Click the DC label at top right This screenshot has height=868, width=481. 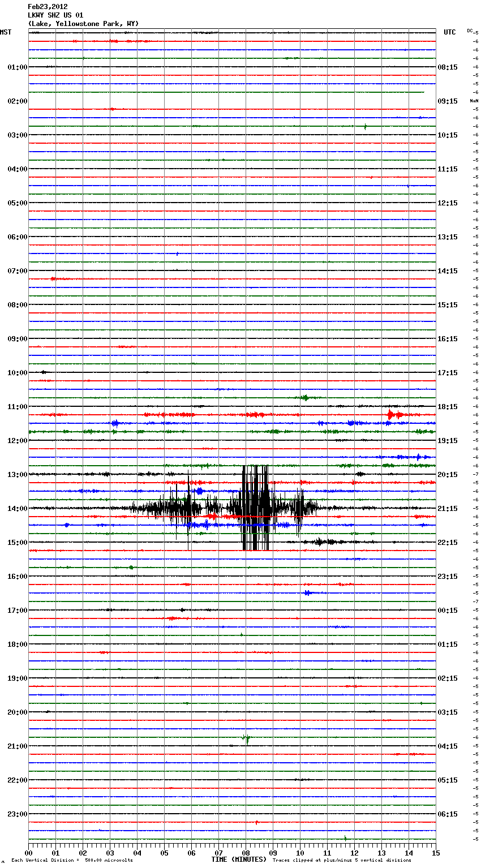[x=470, y=30]
